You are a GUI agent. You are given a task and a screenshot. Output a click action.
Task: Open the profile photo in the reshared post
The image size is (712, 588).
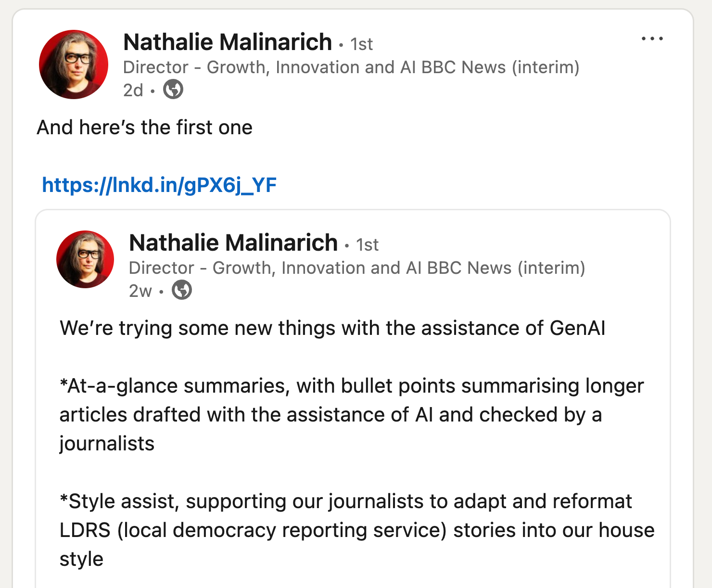coord(85,259)
